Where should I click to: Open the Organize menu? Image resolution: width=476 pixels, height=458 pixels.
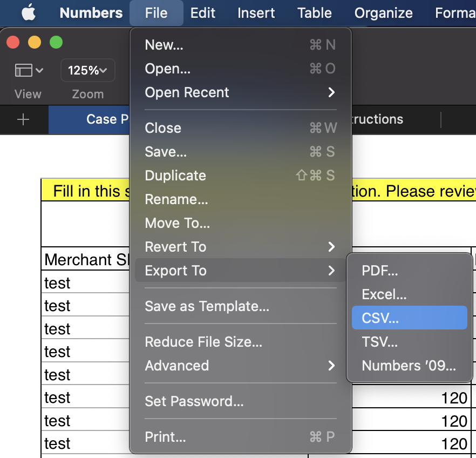tap(383, 13)
